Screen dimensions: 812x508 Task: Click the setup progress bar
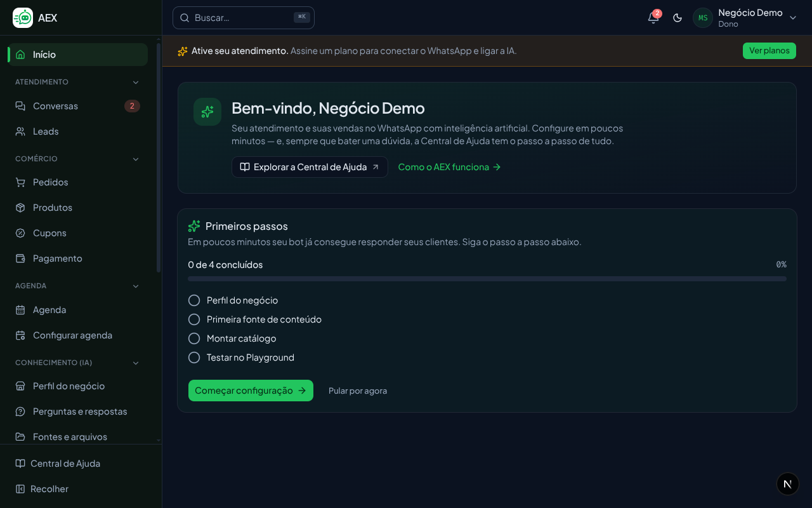tap(487, 279)
